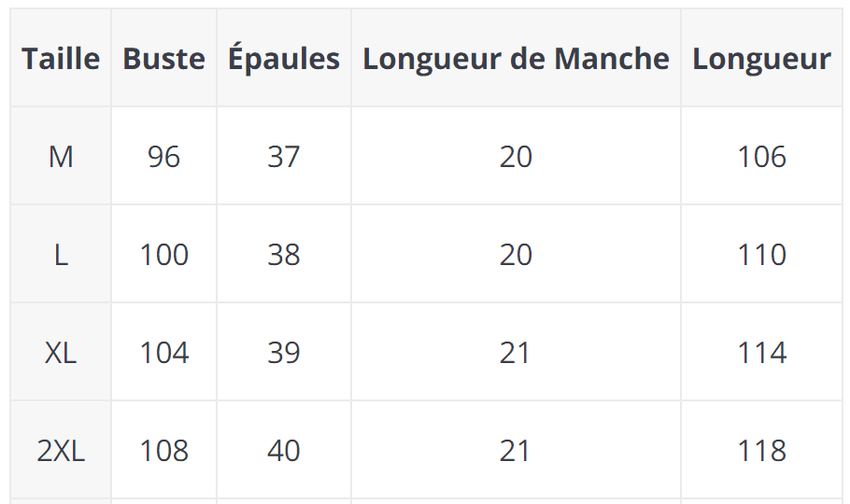Click bust value 96
The height and width of the screenshot is (504, 850).
(x=163, y=157)
